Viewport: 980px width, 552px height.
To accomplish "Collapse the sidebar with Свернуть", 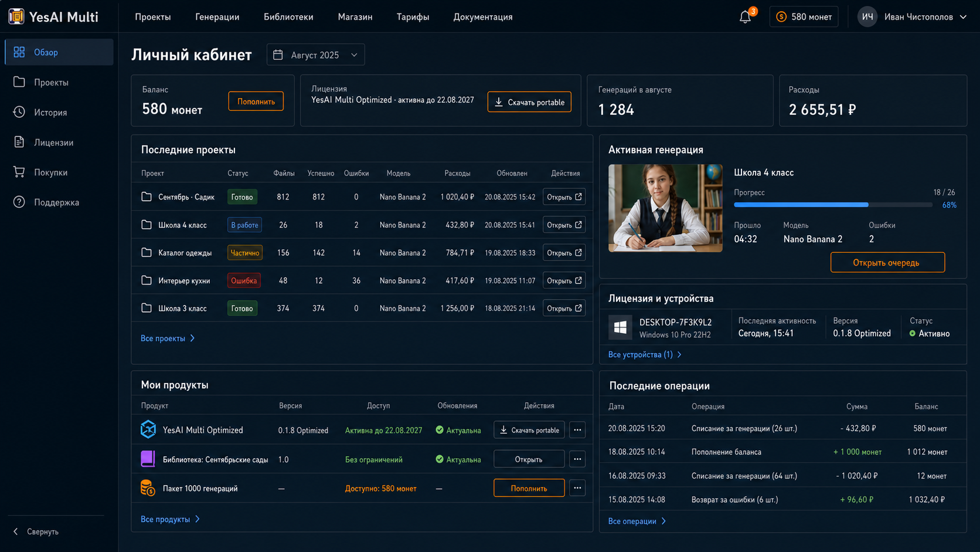I will (x=36, y=531).
